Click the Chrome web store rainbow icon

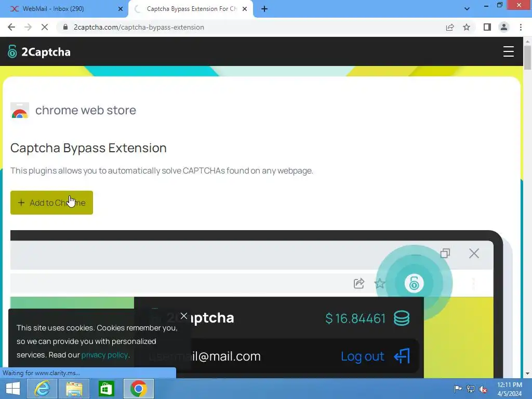[20, 111]
